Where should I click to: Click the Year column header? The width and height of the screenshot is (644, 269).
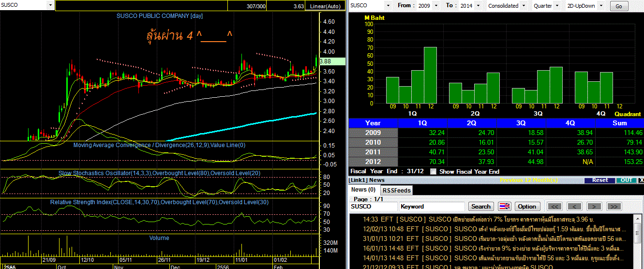(373, 123)
